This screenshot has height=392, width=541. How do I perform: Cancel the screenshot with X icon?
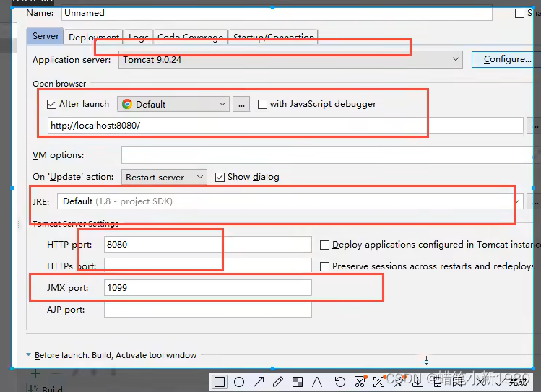pyautogui.click(x=480, y=381)
